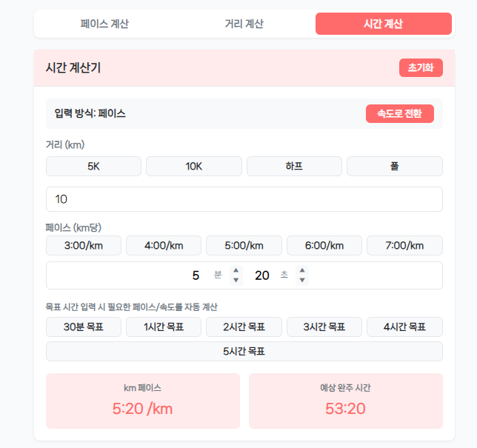477x448 pixels.
Task: Choose the 5K distance preset
Action: tap(93, 166)
